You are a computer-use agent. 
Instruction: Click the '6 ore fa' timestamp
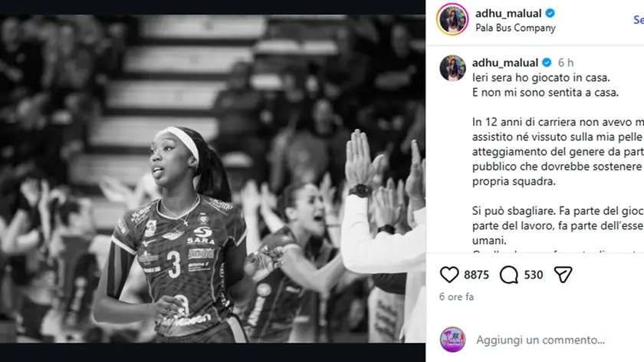456,297
